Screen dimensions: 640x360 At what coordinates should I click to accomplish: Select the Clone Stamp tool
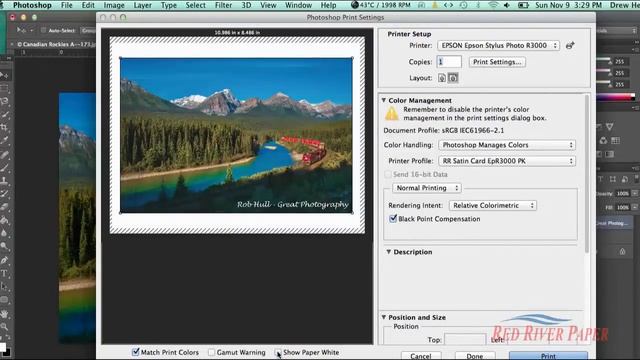(x=4, y=180)
